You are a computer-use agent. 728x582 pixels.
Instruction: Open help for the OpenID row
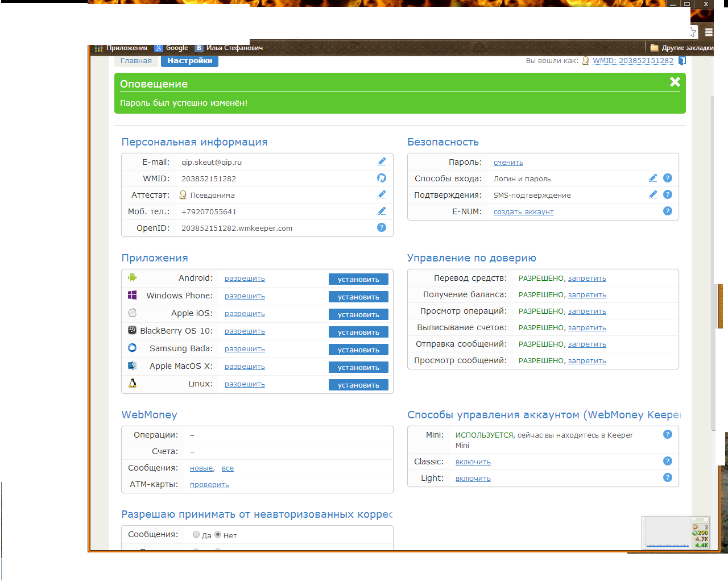coord(382,227)
